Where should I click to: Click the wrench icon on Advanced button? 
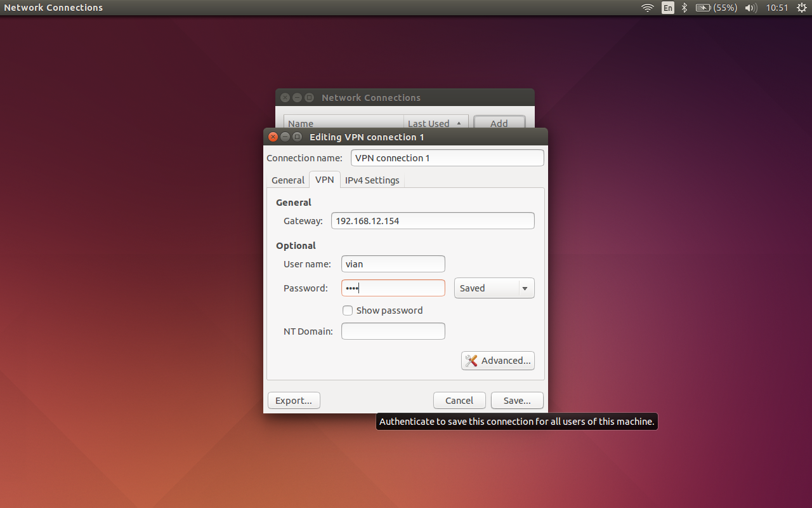(471, 360)
